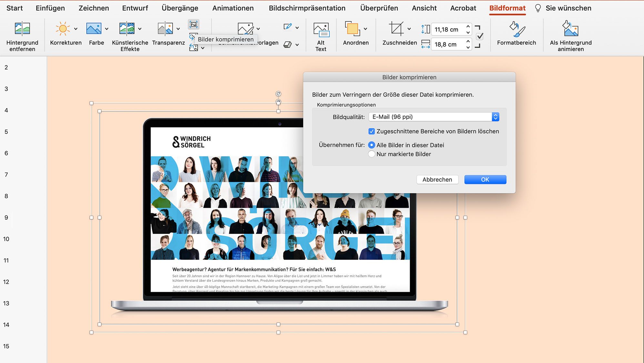
Task: Click the Bilder komprimieren dialog title bar
Action: pos(409,77)
